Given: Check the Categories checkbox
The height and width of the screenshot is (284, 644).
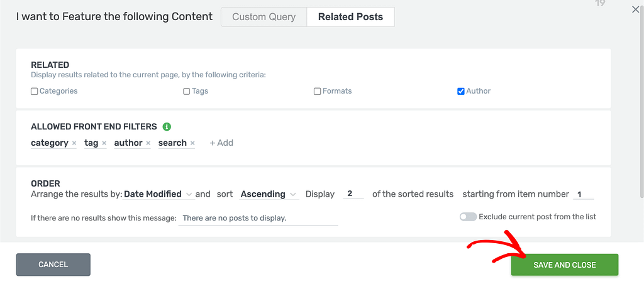Looking at the screenshot, I should click(35, 92).
